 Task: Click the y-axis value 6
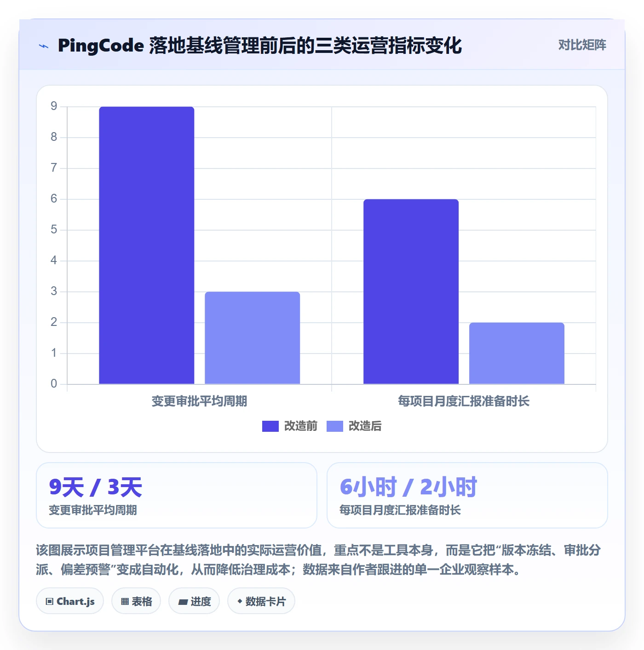point(54,199)
